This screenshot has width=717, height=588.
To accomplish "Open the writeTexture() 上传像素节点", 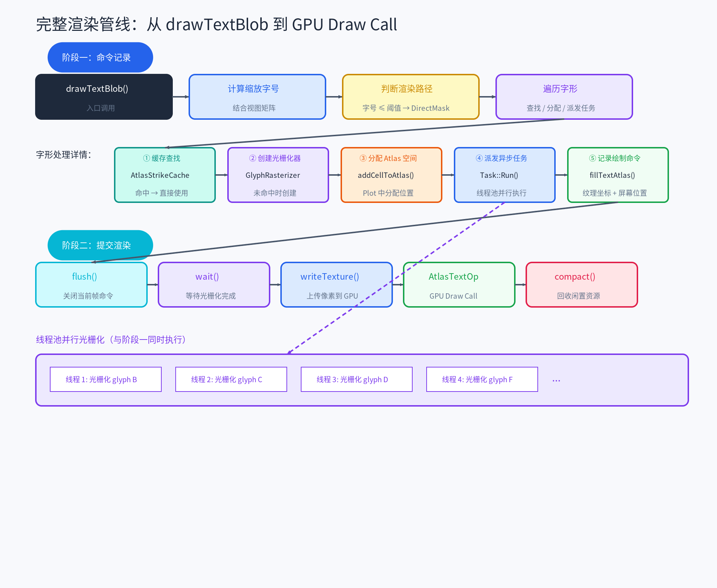I will click(336, 285).
